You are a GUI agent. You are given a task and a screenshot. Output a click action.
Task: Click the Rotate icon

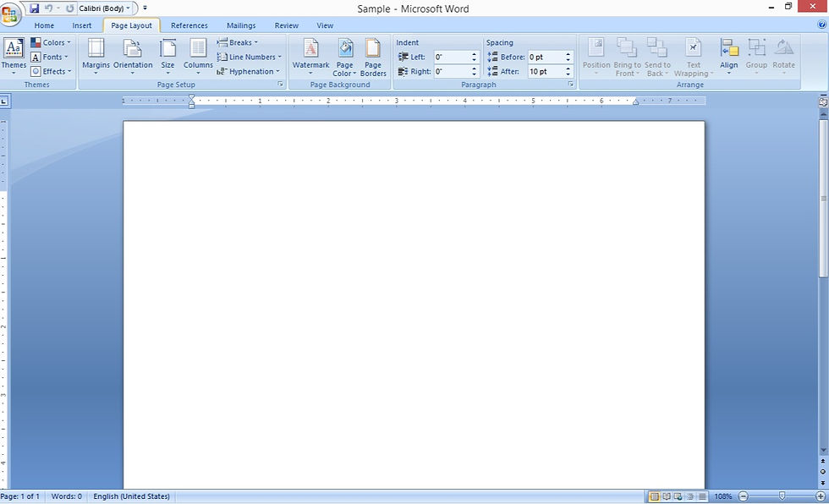click(784, 47)
